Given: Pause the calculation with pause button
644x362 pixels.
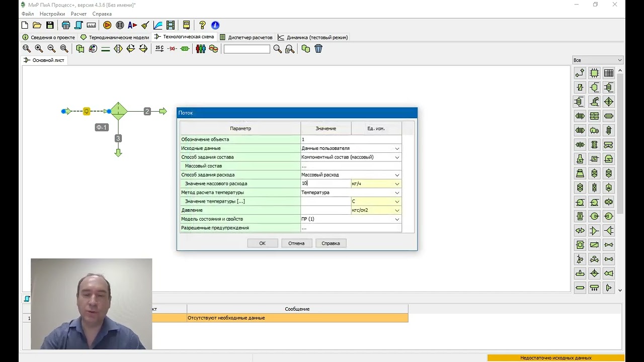Looking at the screenshot, I should 120,25.
